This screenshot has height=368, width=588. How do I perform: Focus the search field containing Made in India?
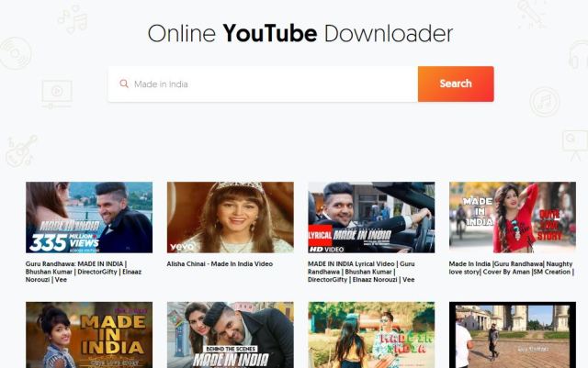263,84
